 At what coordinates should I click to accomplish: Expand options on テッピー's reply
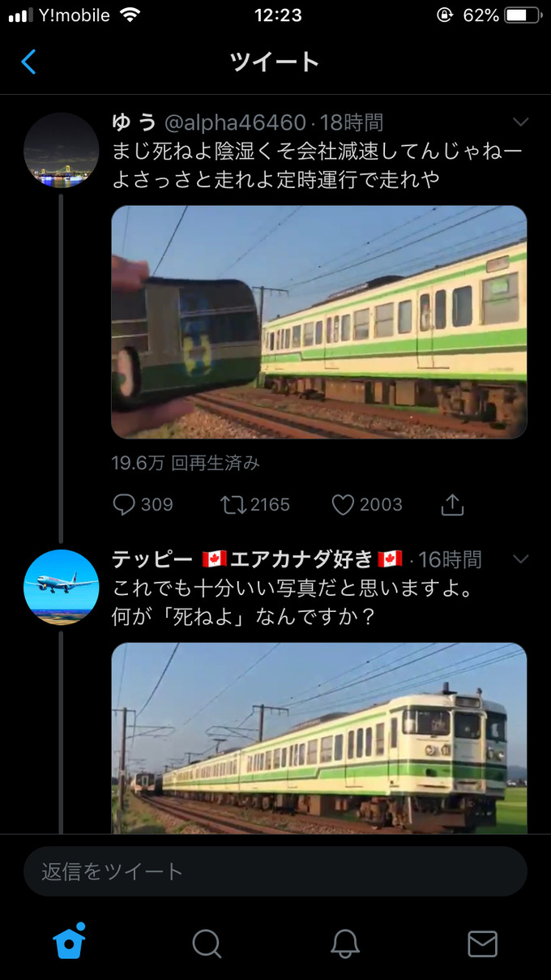click(521, 559)
